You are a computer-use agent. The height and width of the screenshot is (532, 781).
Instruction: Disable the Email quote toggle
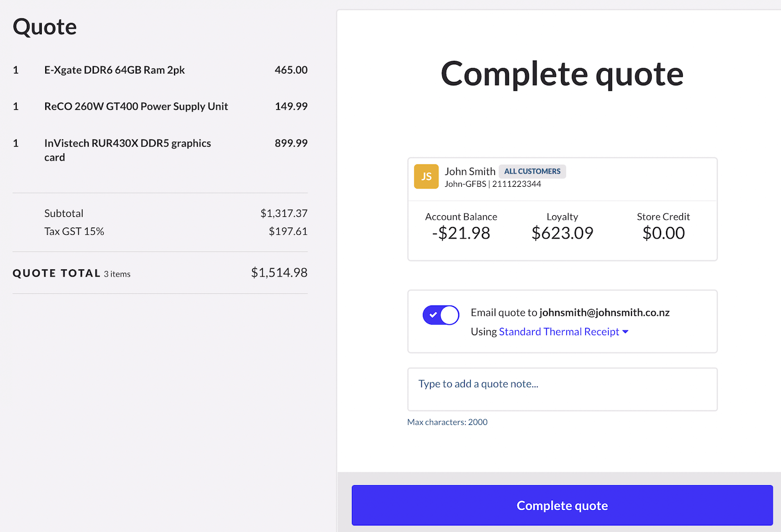click(441, 315)
